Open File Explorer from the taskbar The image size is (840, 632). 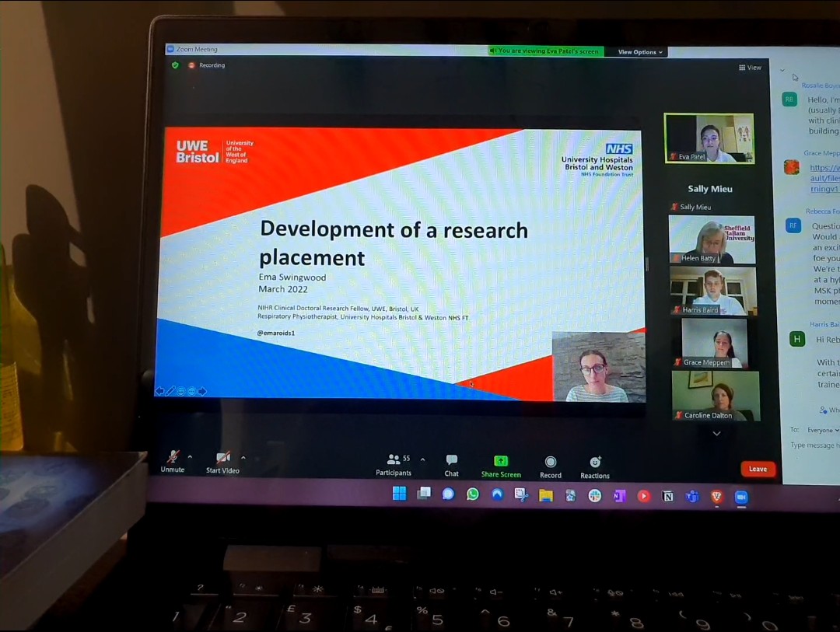546,495
